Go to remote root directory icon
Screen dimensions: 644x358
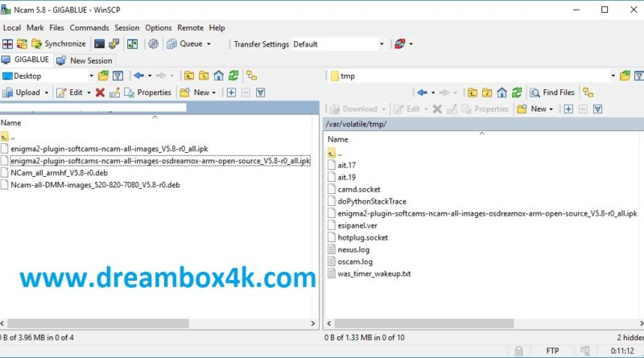pos(487,93)
